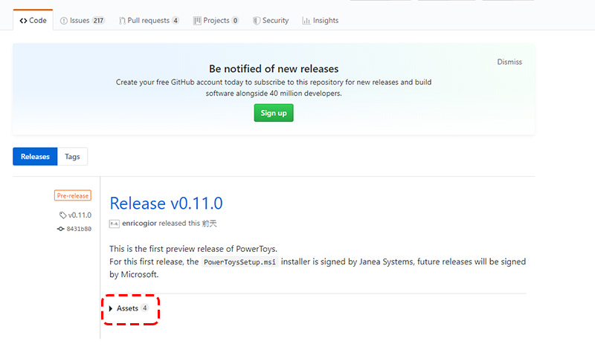Image resolution: width=595 pixels, height=364 pixels.
Task: Click the tag icon beside v0.11.0
Action: click(x=63, y=215)
